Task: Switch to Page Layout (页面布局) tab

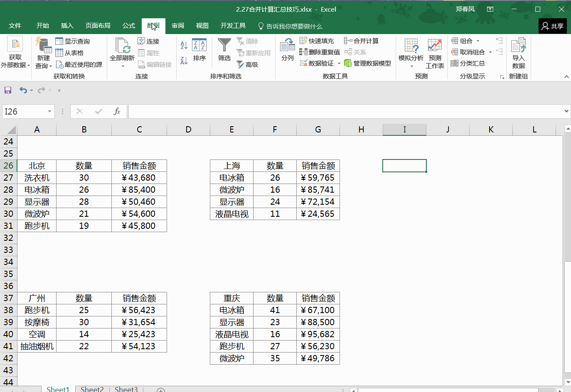Action: pyautogui.click(x=98, y=26)
